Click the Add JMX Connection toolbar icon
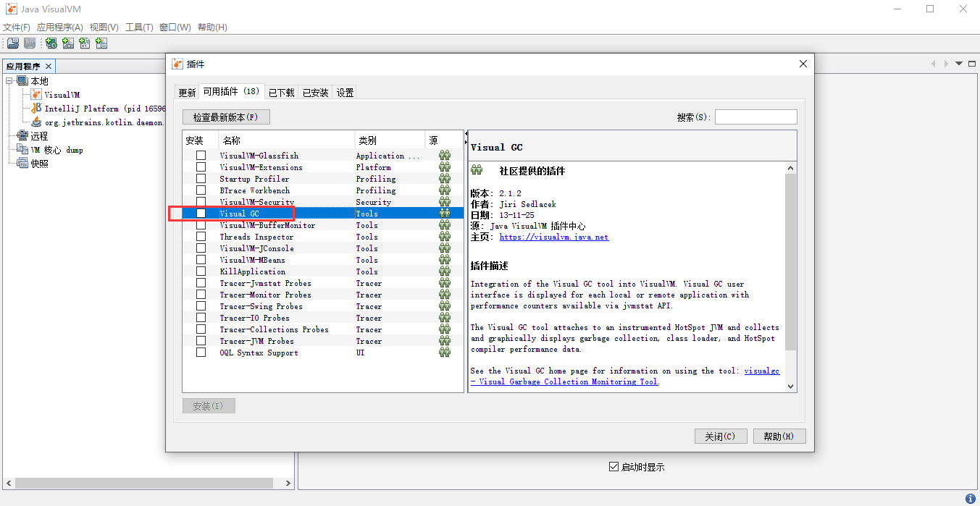The image size is (980, 506). [x=68, y=43]
